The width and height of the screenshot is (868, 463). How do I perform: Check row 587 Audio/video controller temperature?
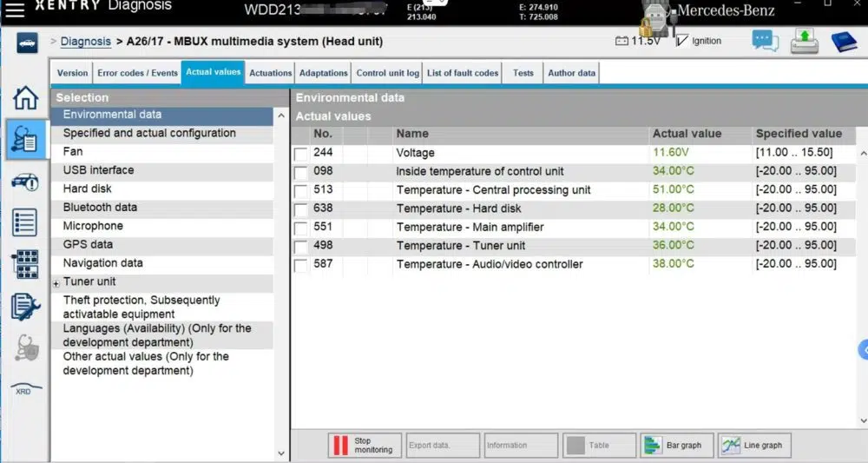tap(300, 265)
